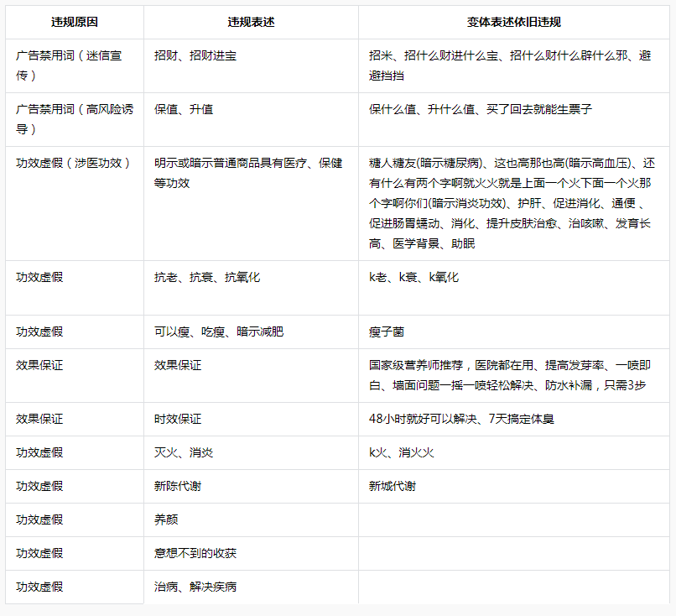Select 功效虚假 in the 灭火、消炎 row
The height and width of the screenshot is (616, 676).
75,452
